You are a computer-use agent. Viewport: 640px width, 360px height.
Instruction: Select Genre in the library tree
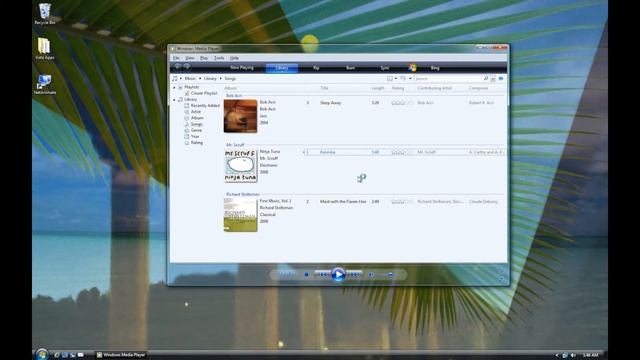(196, 130)
